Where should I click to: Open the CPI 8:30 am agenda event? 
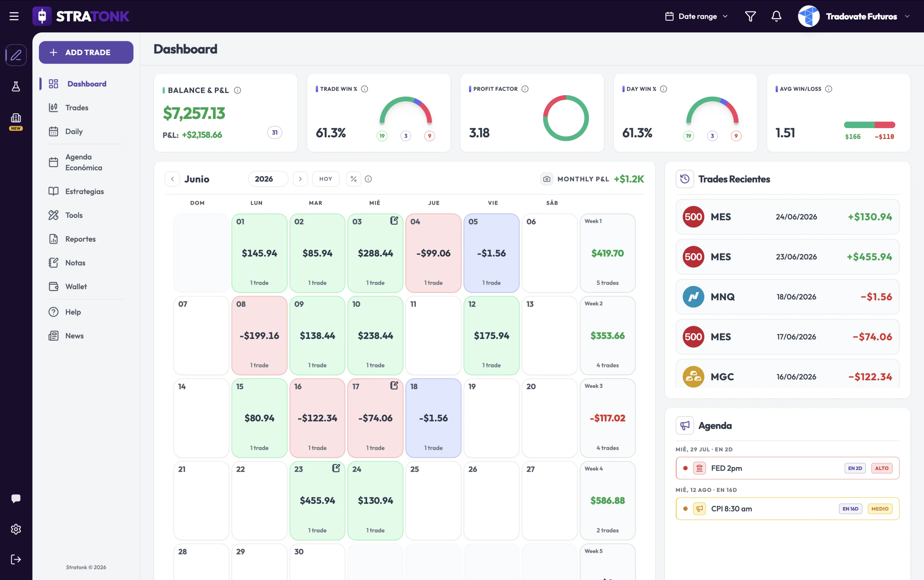coord(787,509)
